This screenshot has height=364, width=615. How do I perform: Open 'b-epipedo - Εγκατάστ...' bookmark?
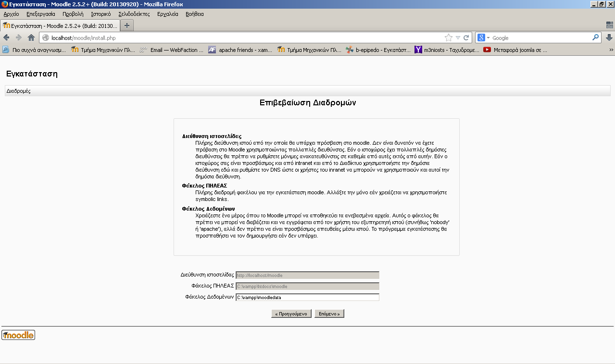[378, 50]
